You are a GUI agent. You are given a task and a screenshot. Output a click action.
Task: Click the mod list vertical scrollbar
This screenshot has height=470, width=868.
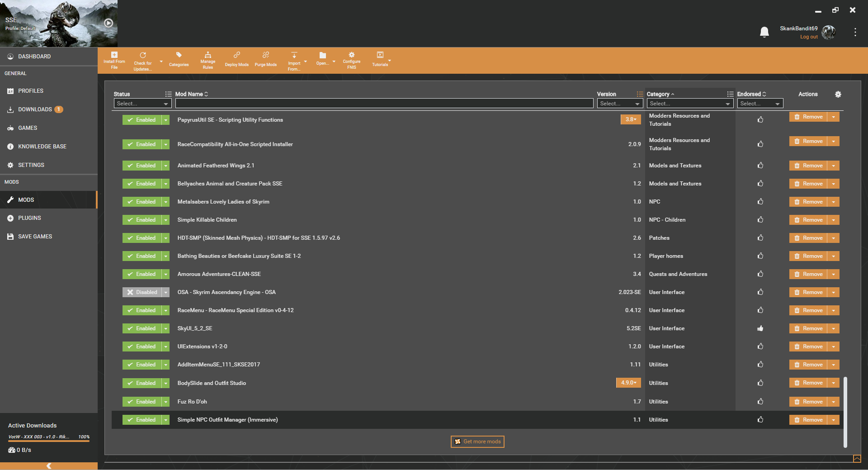(x=845, y=412)
